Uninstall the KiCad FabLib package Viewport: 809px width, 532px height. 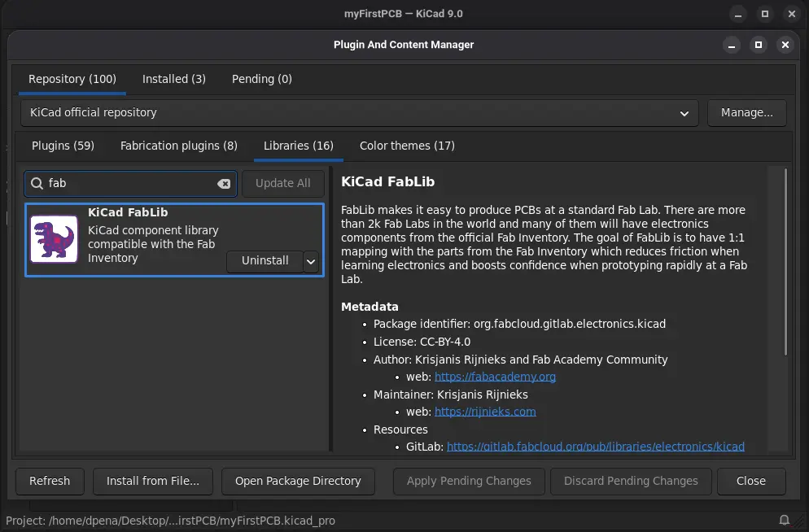(x=265, y=261)
